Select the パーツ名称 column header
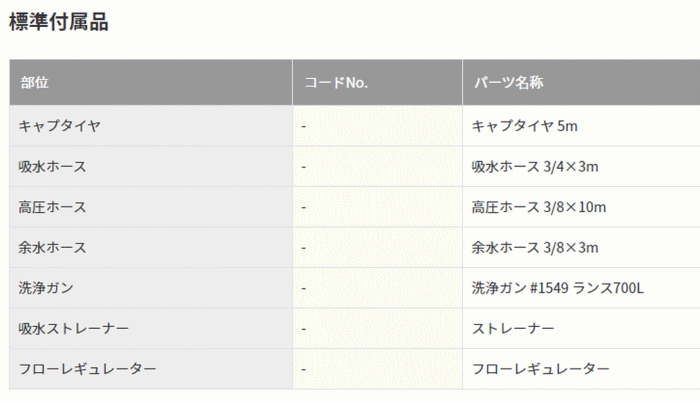Viewport: 700px width, 401px height. [581, 83]
